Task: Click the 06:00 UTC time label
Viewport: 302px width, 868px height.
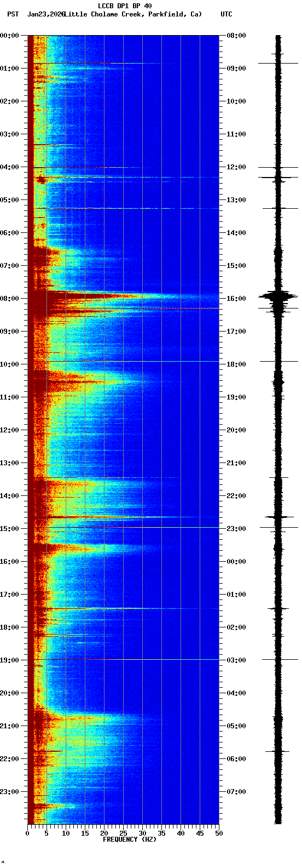Action: 236,759
